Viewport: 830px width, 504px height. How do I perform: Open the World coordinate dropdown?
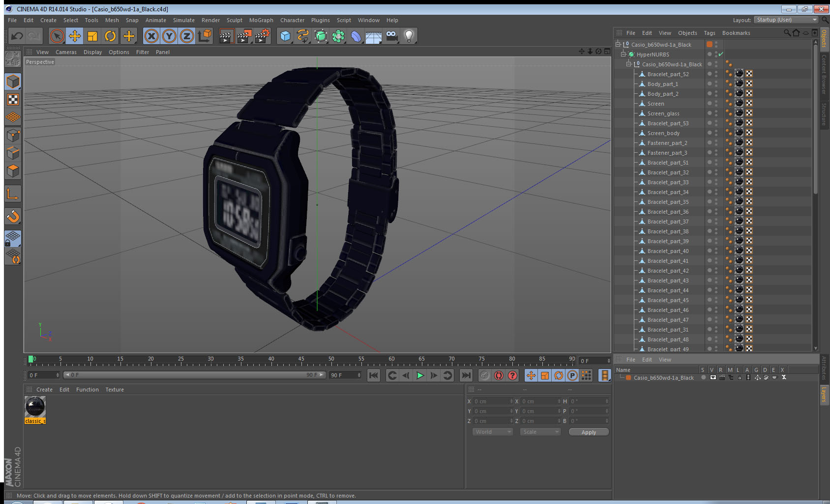tap(493, 432)
